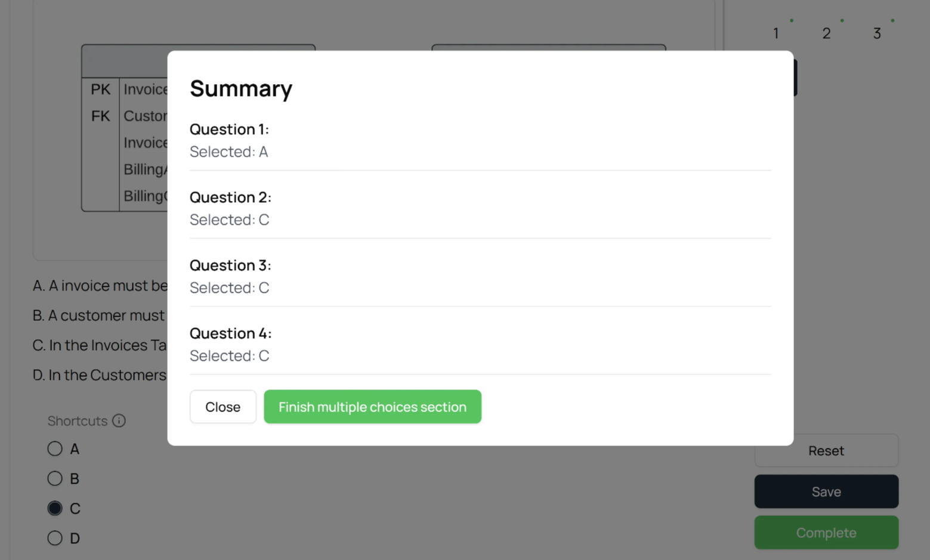Click answer text 'D. In the Customers'
Viewport: 930px width, 560px height.
[100, 375]
